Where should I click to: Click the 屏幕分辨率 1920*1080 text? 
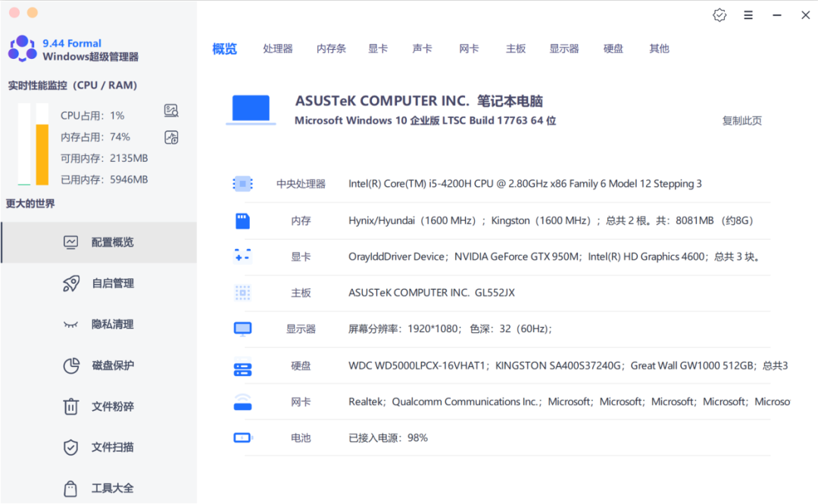coord(450,329)
